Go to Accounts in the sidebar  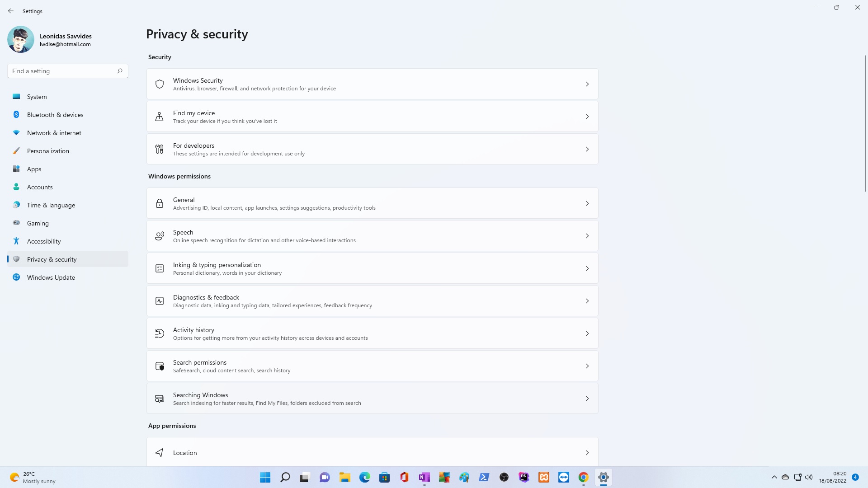click(x=68, y=187)
